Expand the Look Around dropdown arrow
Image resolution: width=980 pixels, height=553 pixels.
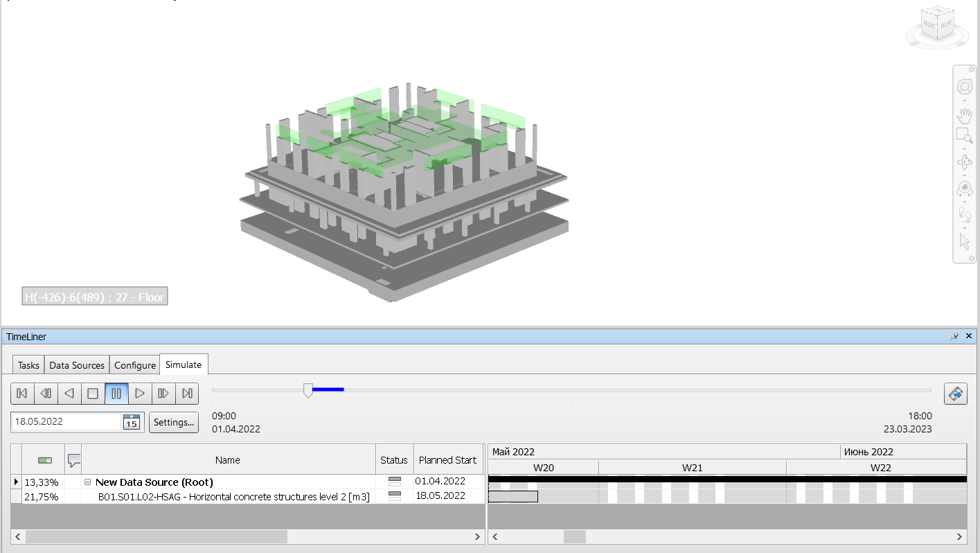965,201
